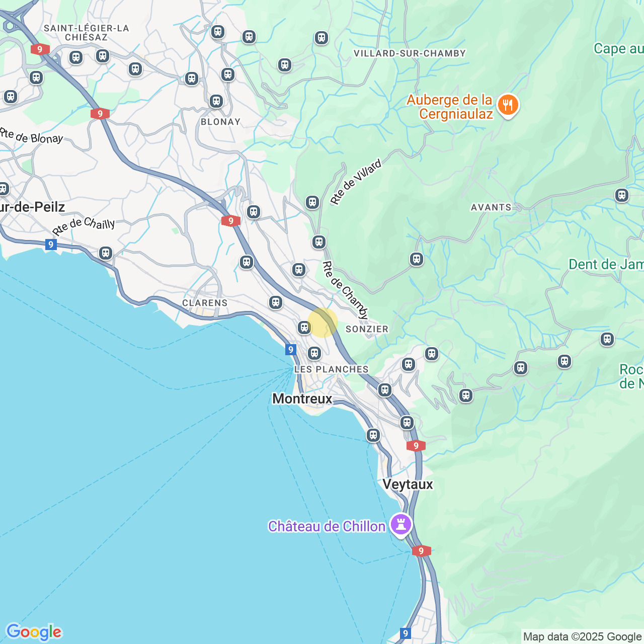This screenshot has width=644, height=644.
Task: Click the transit icon along Rte de Chailly
Action: pos(106,253)
